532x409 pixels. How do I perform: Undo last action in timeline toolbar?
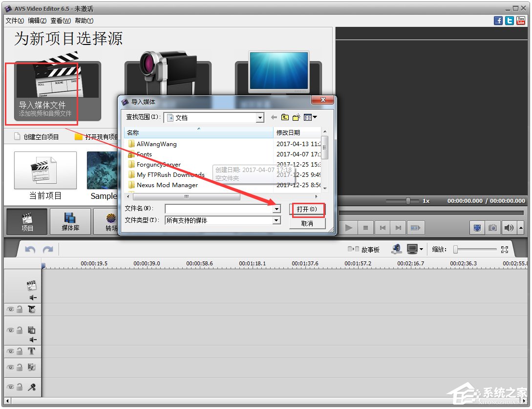tap(30, 250)
